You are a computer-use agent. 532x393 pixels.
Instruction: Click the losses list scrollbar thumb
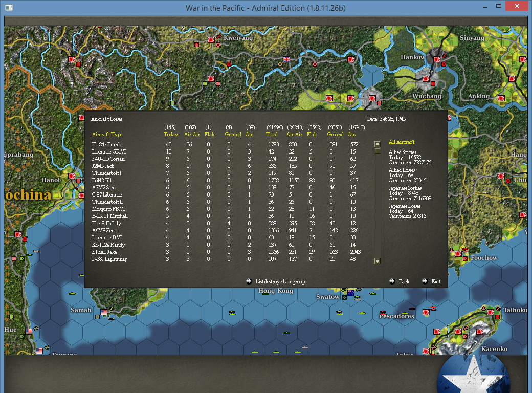[378, 150]
